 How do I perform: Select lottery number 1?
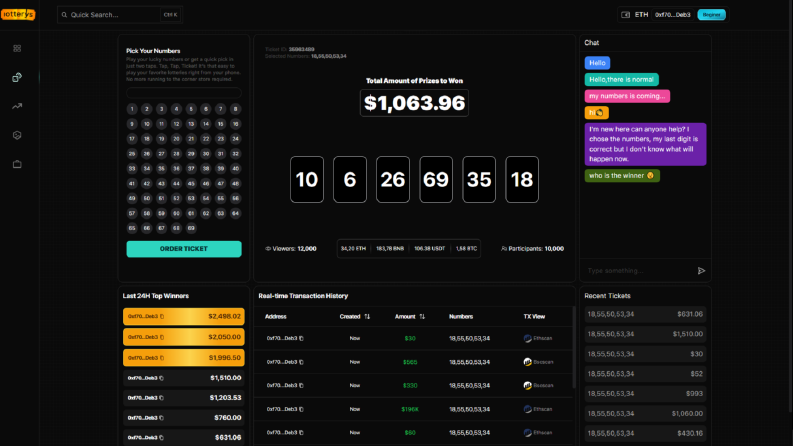coord(132,109)
